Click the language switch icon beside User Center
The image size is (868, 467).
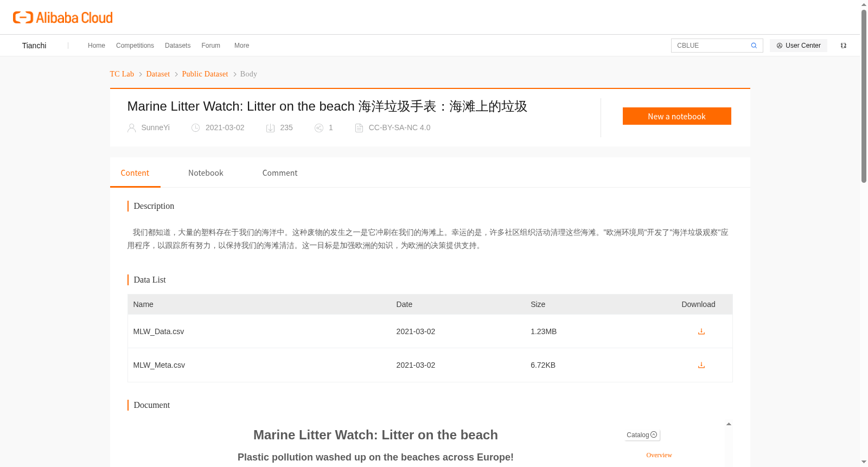click(844, 46)
